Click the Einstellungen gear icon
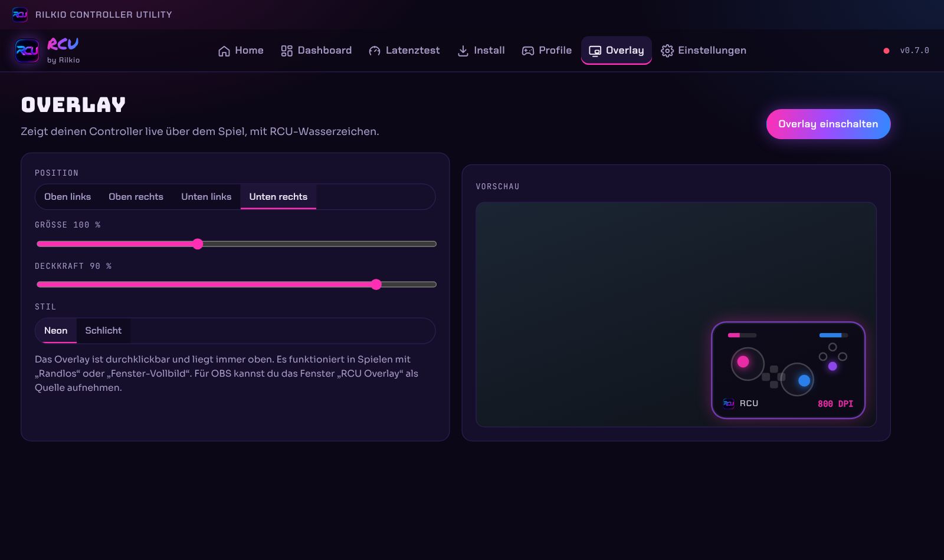Screen dimensions: 944x560 tap(667, 51)
